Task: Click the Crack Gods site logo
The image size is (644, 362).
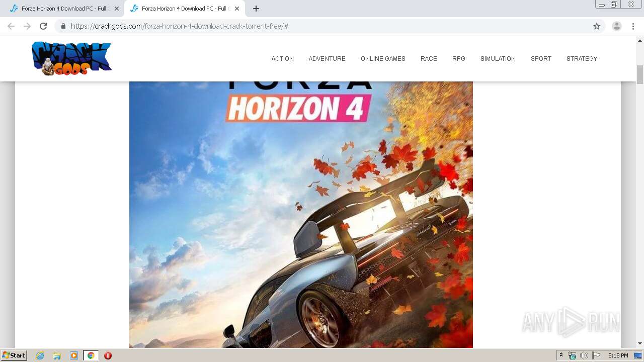Action: (71, 58)
